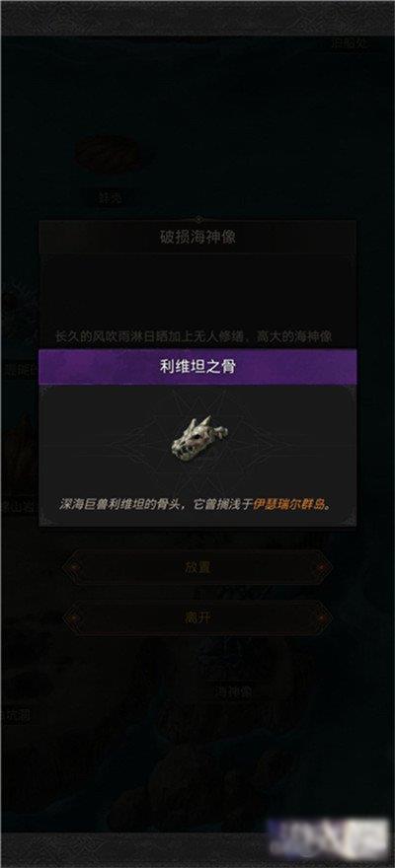Click the 离开 button
Screen dimensions: 395x868
click(197, 617)
